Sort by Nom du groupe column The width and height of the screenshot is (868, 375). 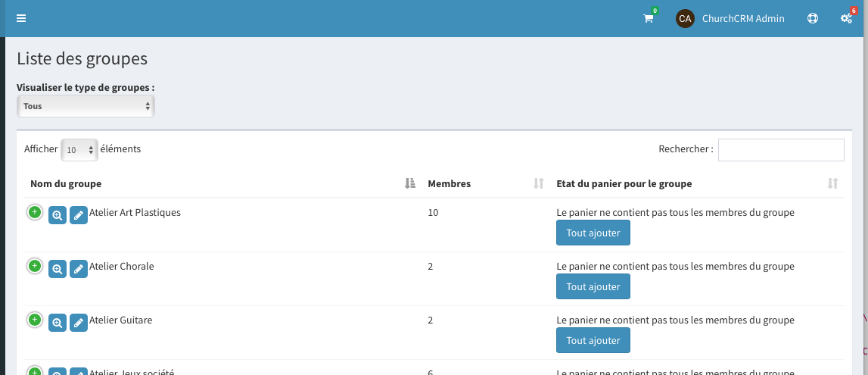(x=223, y=183)
